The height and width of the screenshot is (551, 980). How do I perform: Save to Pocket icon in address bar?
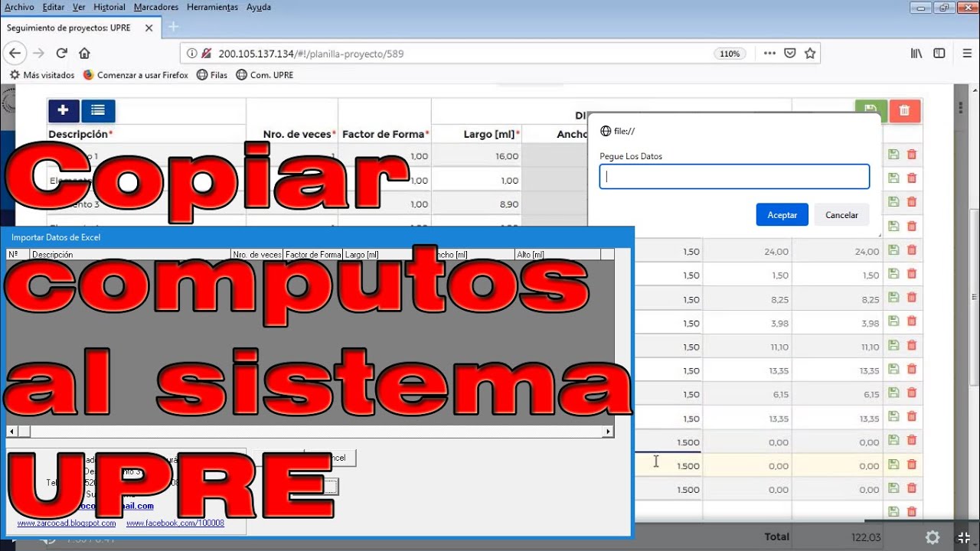pyautogui.click(x=790, y=54)
